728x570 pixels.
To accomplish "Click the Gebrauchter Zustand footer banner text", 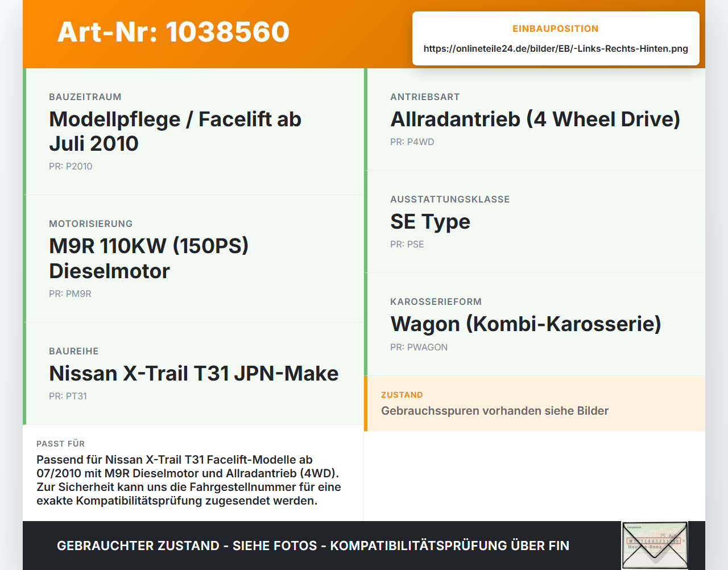I will coord(313,546).
